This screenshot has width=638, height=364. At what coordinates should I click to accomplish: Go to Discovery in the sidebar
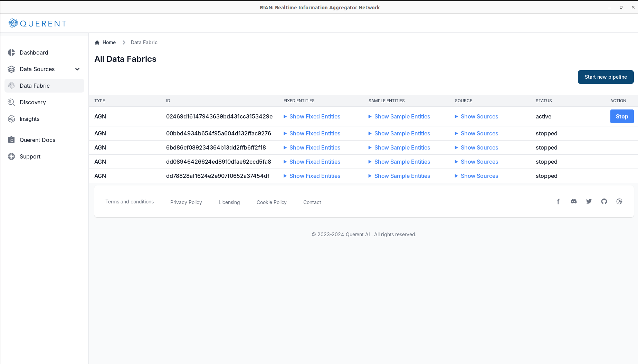click(x=44, y=102)
